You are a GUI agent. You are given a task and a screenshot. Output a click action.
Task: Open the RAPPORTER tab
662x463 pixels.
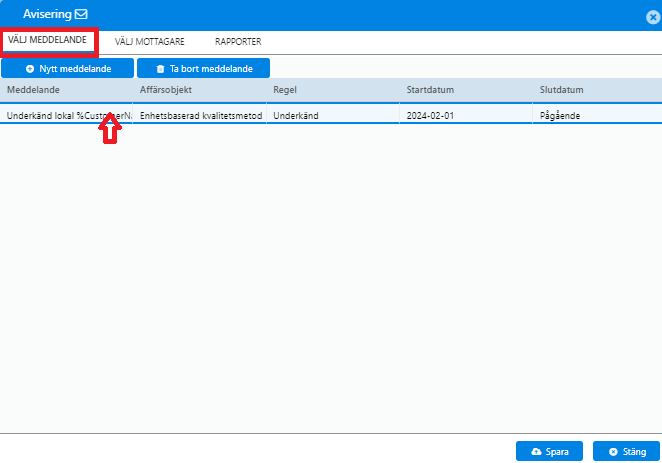[x=238, y=42]
